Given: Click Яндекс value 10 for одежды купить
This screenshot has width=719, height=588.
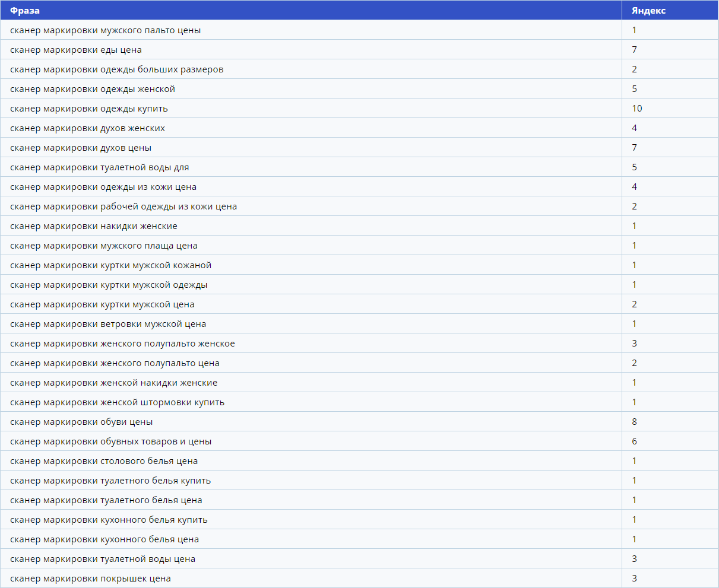Looking at the screenshot, I should point(637,109).
